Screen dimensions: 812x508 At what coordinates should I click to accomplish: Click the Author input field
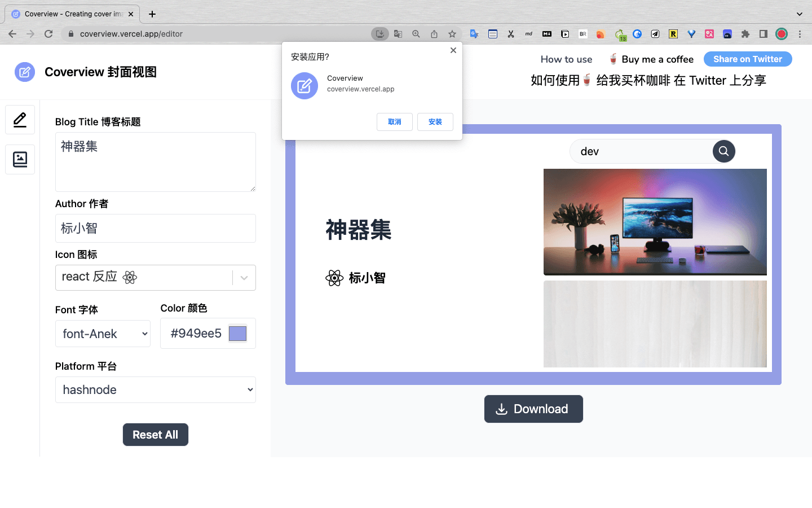(x=156, y=228)
